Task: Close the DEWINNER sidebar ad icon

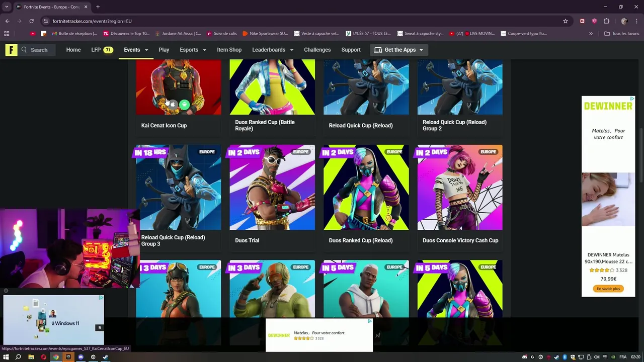Action: [632, 99]
